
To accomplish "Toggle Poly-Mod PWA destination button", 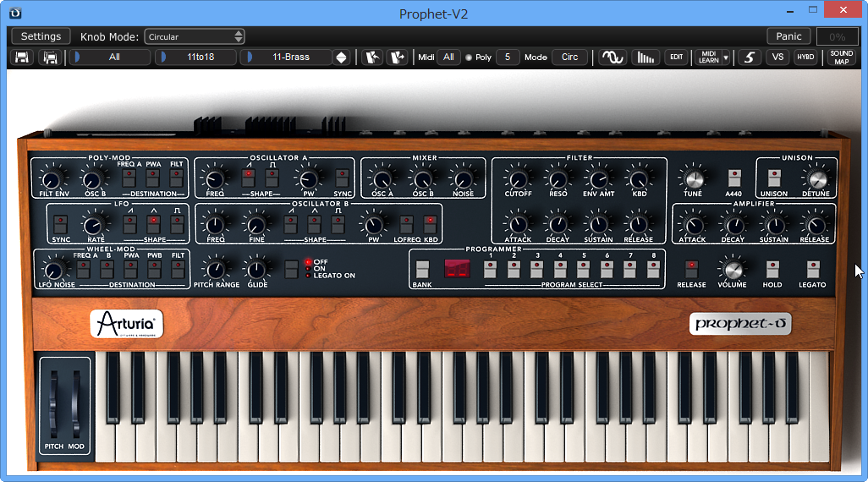I will [153, 178].
